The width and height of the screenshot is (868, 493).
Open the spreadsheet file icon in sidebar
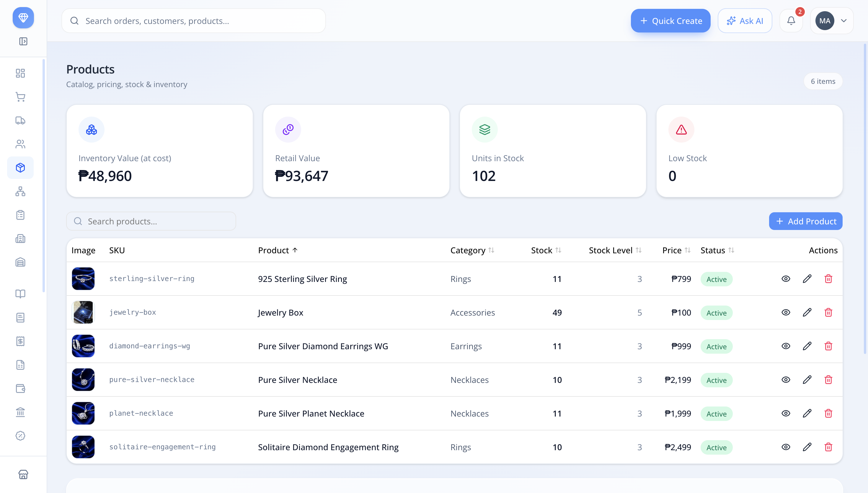click(x=20, y=365)
